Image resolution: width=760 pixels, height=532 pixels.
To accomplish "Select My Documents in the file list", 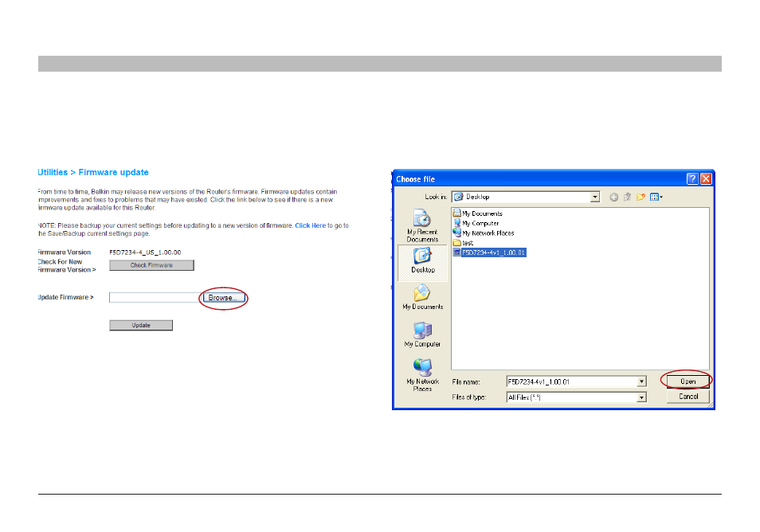I will click(x=477, y=213).
